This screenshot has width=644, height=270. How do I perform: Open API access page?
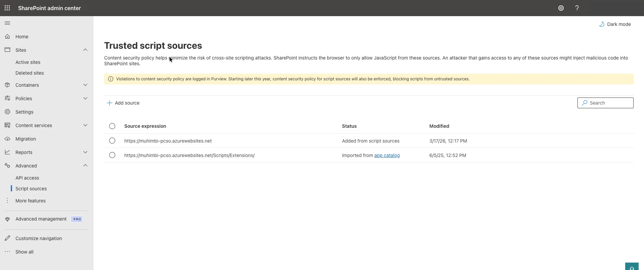[27, 178]
